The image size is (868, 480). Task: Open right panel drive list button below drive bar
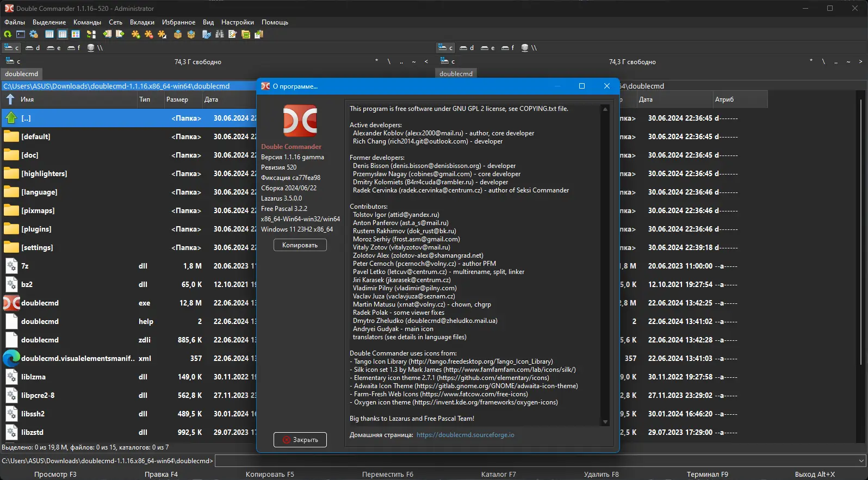[447, 61]
